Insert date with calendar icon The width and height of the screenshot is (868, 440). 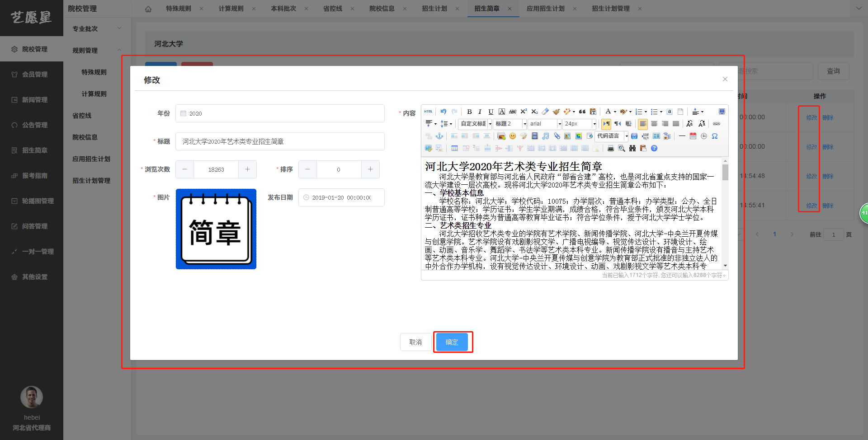693,136
